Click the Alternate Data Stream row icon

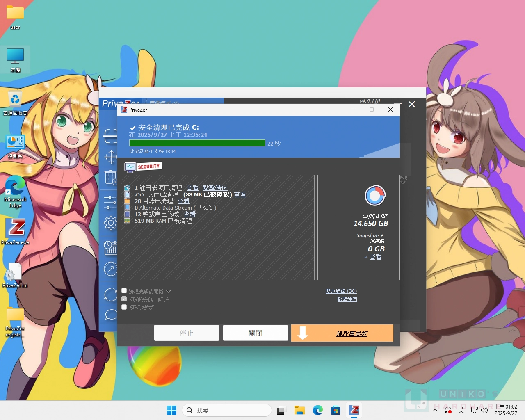coord(127,208)
